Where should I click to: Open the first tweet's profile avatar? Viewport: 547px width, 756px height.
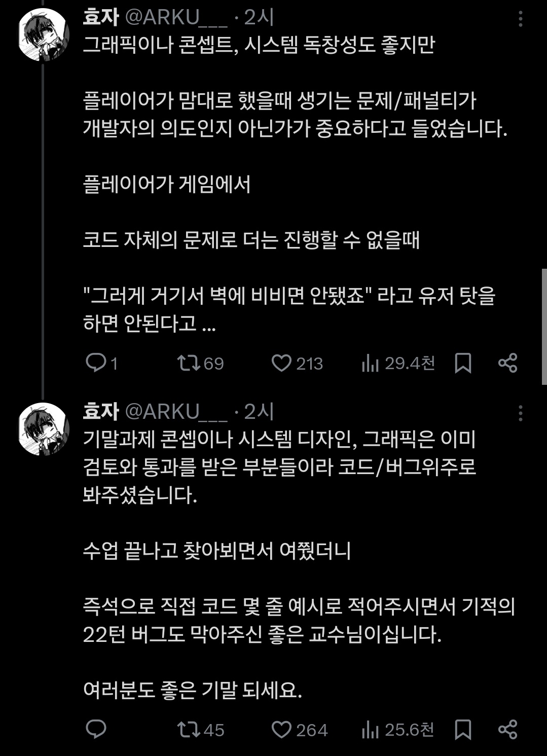(44, 34)
